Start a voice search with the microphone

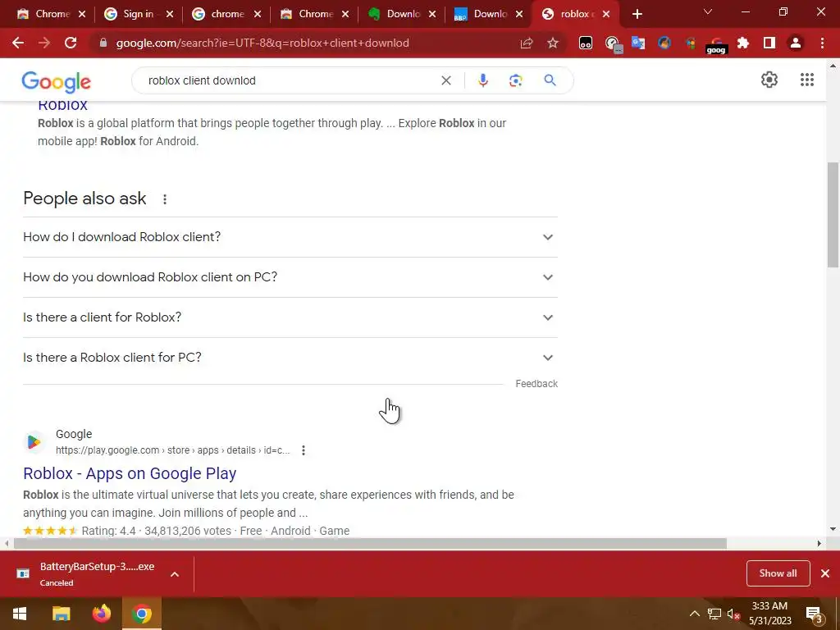482,80
